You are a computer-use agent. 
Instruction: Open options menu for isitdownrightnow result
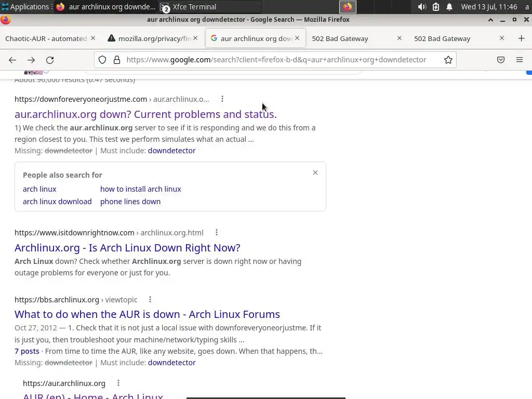point(217,232)
